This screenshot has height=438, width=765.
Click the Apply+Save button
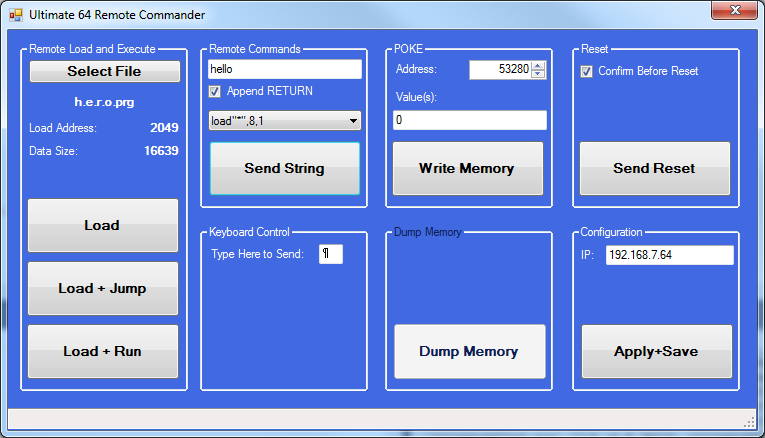coord(657,351)
